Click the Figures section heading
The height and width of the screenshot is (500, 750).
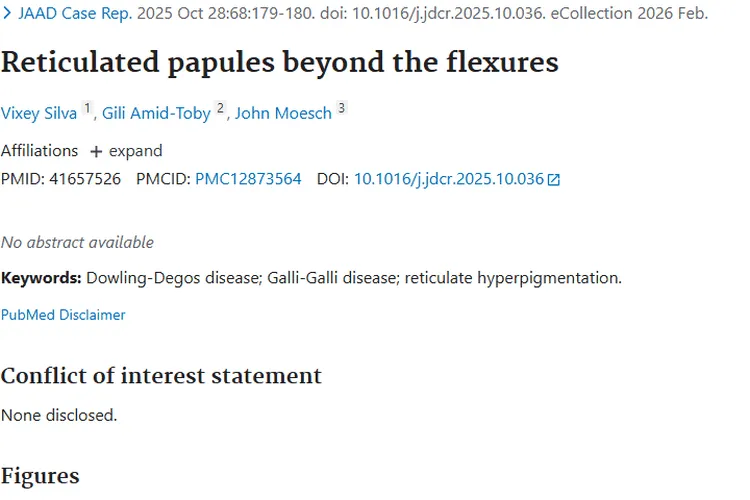pos(40,475)
